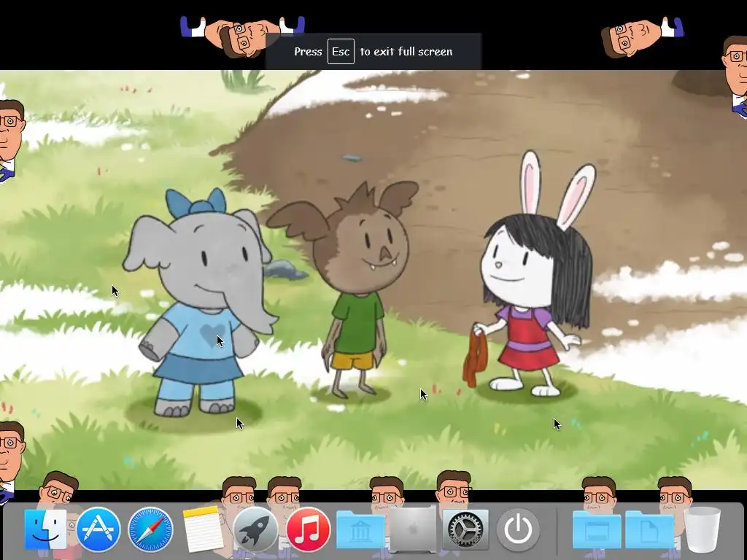The image size is (747, 560).
Task: Open System Preferences gear icon
Action: tap(465, 529)
